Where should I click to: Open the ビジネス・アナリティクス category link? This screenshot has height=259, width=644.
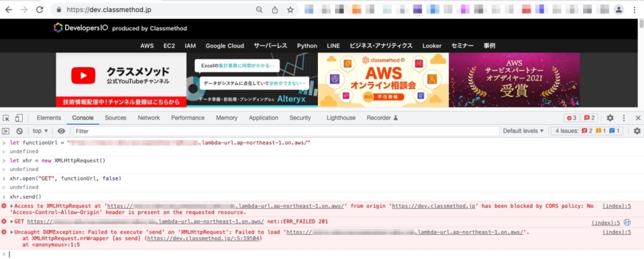(x=381, y=46)
